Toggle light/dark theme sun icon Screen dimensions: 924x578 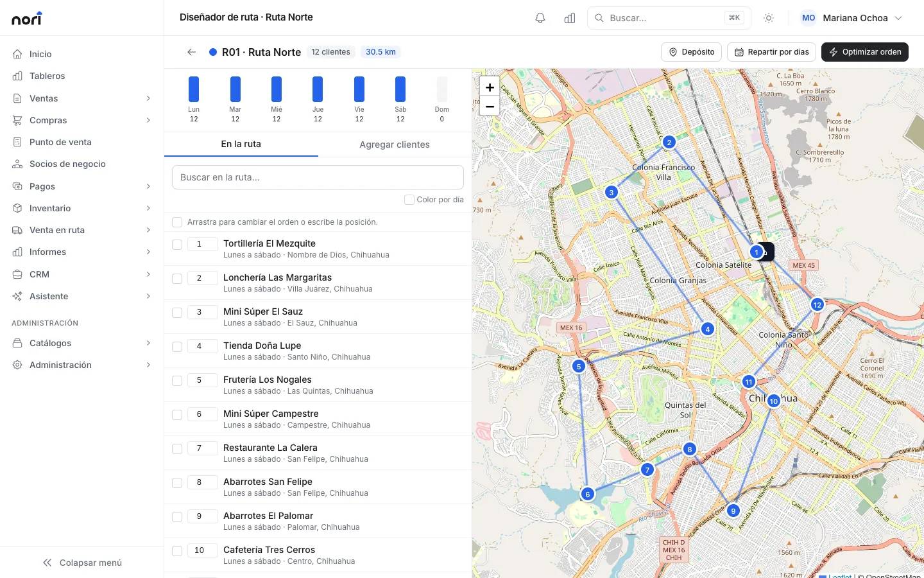[x=769, y=18]
